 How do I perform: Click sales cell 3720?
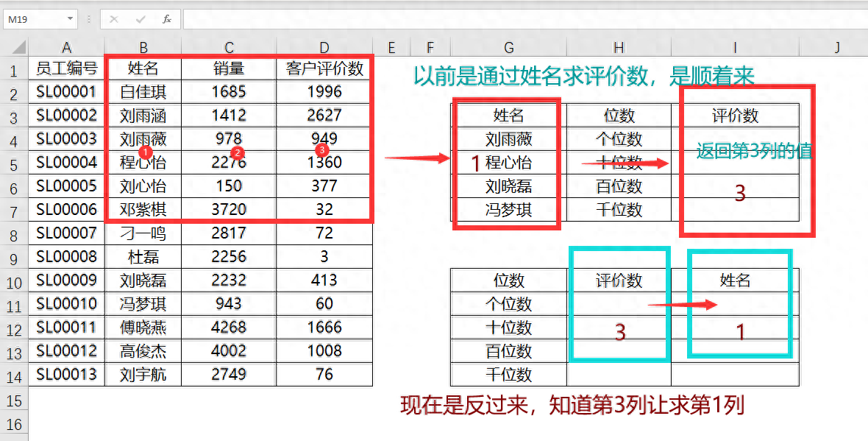pyautogui.click(x=229, y=209)
